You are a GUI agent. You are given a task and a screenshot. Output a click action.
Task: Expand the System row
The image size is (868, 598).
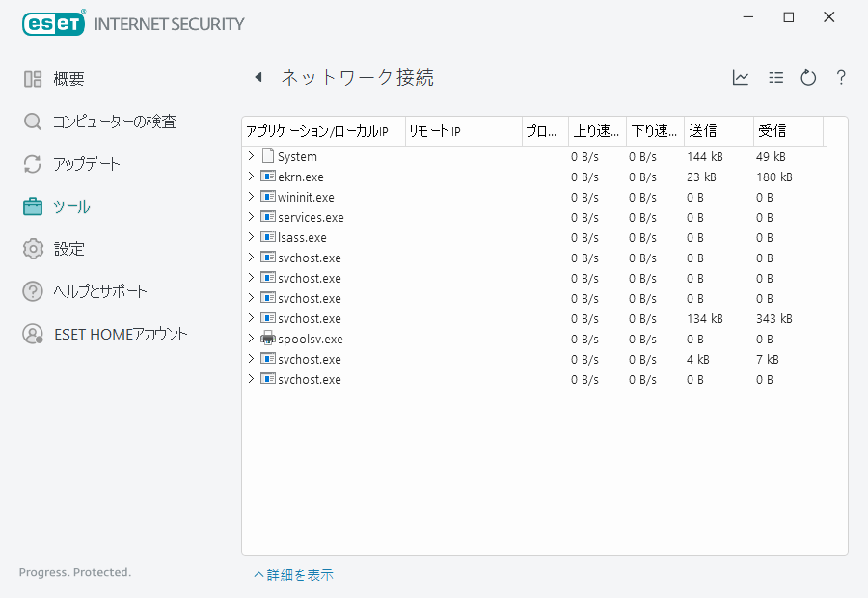coord(251,156)
